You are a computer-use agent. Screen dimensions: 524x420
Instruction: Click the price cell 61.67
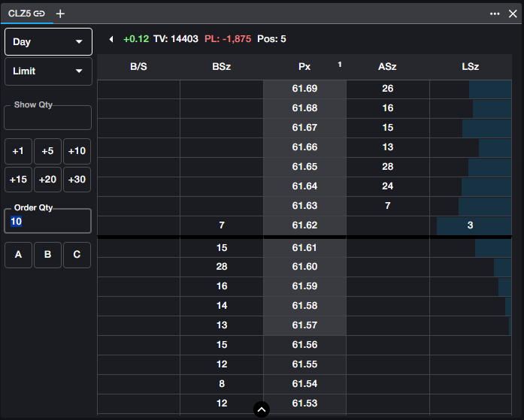pos(304,128)
